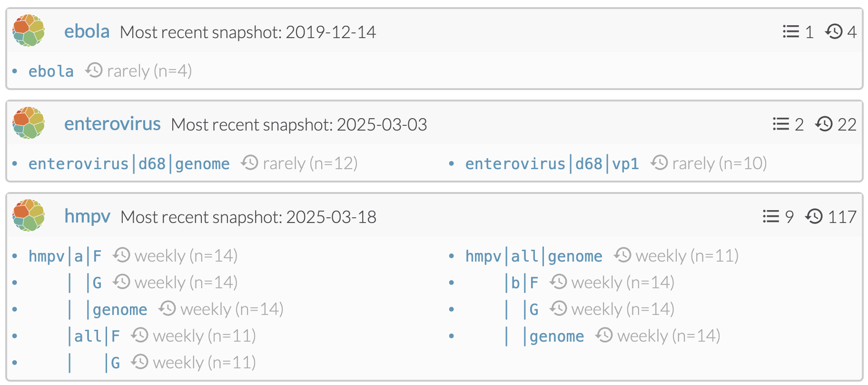
Task: Open the hmpv|all|genome dataset
Action: point(533,256)
